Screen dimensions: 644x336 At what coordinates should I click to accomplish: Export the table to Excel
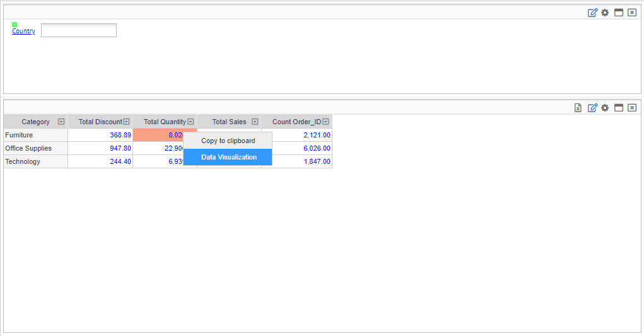point(578,108)
